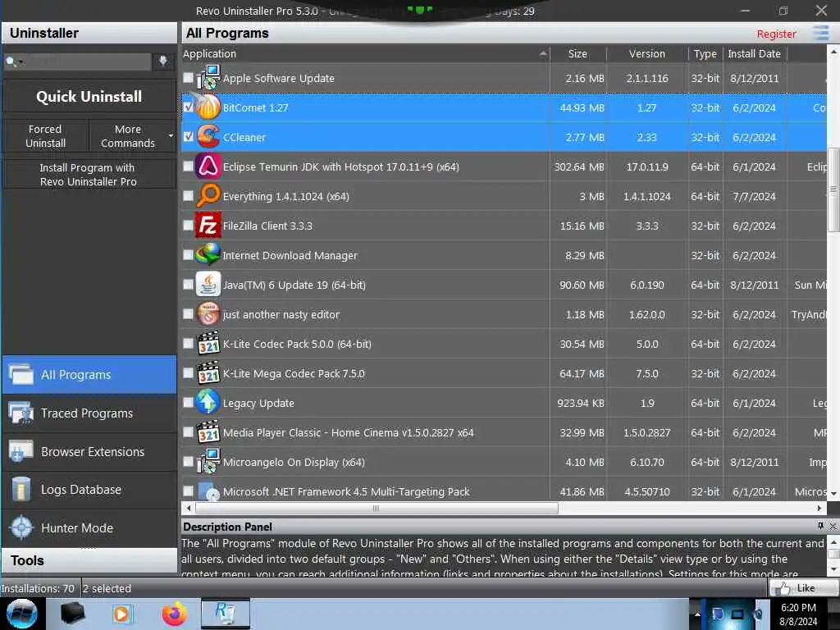Click the Legacy Update arrow icon
Image resolution: width=840 pixels, height=630 pixels.
click(x=208, y=402)
